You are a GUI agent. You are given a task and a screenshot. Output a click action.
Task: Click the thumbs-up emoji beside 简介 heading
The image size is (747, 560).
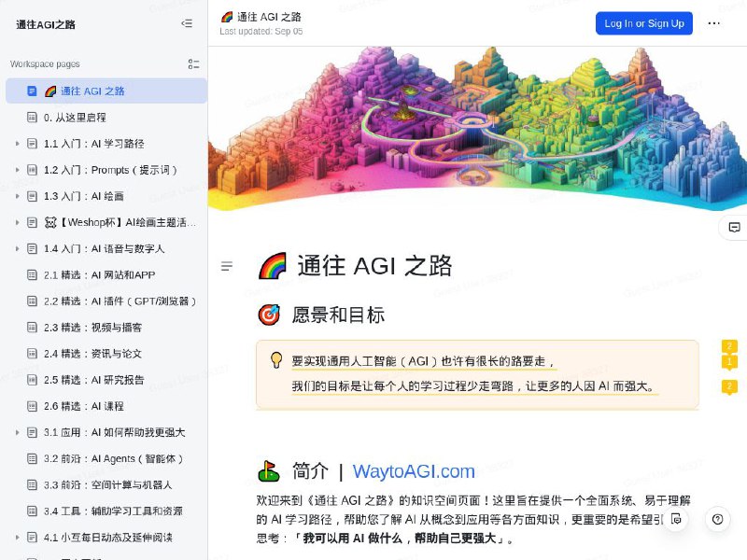tap(269, 471)
